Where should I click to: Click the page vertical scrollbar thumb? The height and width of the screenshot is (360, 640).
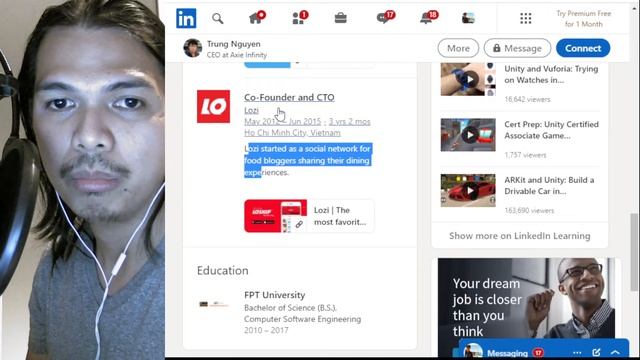pos(634,252)
